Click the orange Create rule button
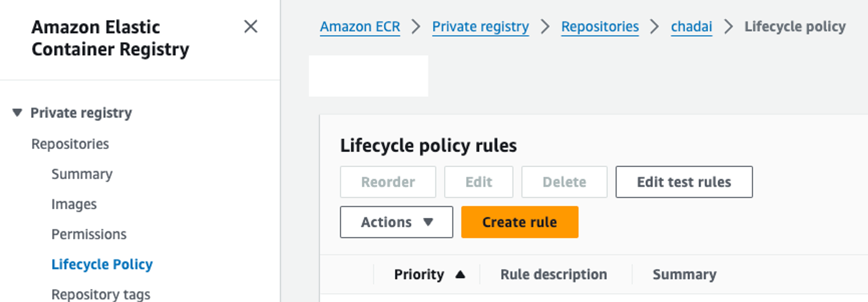This screenshot has height=302, width=868. coord(519,222)
